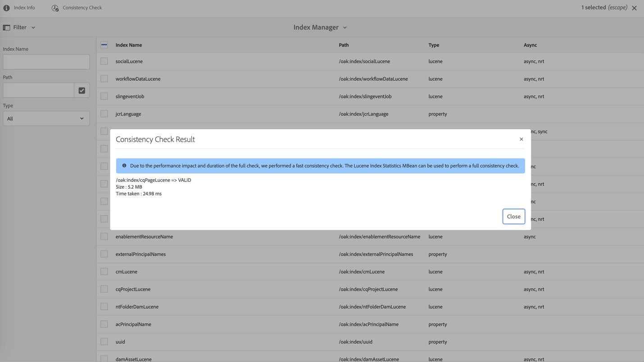Click inside the Index Name filter field
This screenshot has height=362, width=644.
pos(46,62)
